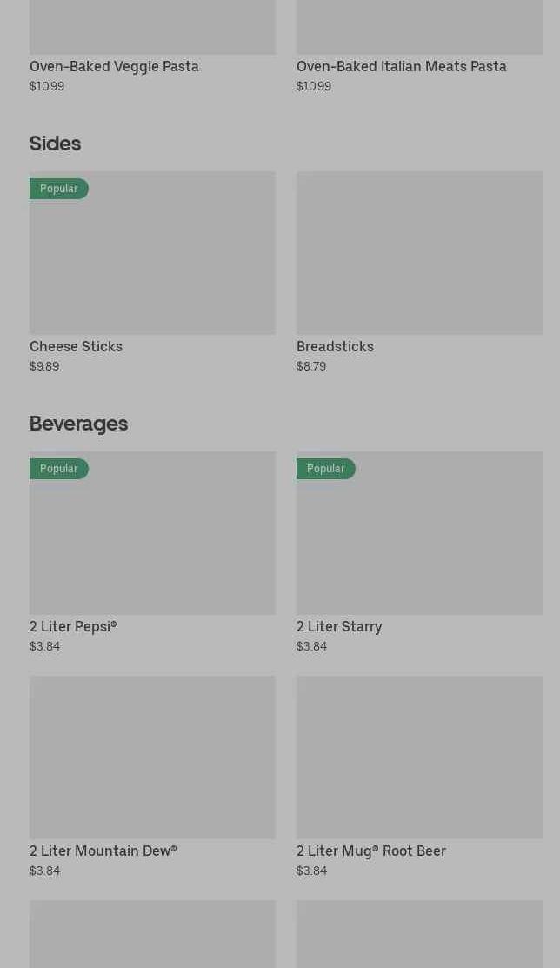The width and height of the screenshot is (560, 968).
Task: Click the Sides section heading
Action: point(55,144)
